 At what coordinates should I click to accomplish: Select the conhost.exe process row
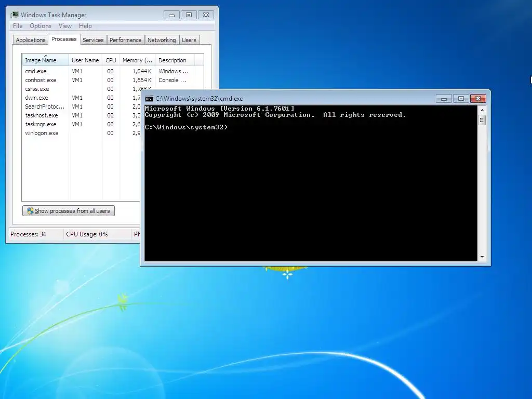113,80
